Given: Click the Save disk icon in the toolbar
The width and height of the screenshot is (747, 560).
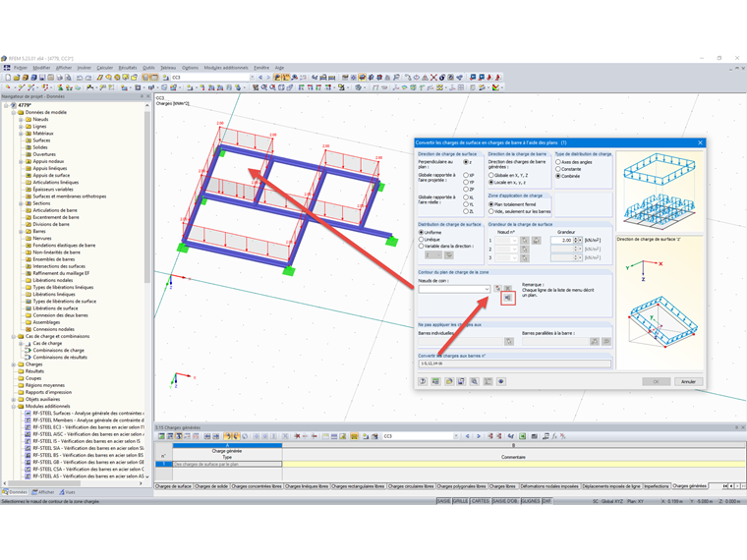Looking at the screenshot, I should click(x=42, y=78).
